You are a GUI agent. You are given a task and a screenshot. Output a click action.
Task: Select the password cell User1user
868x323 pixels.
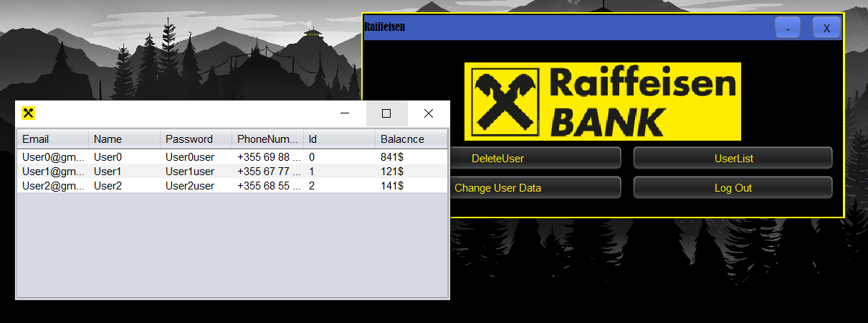[x=196, y=171]
